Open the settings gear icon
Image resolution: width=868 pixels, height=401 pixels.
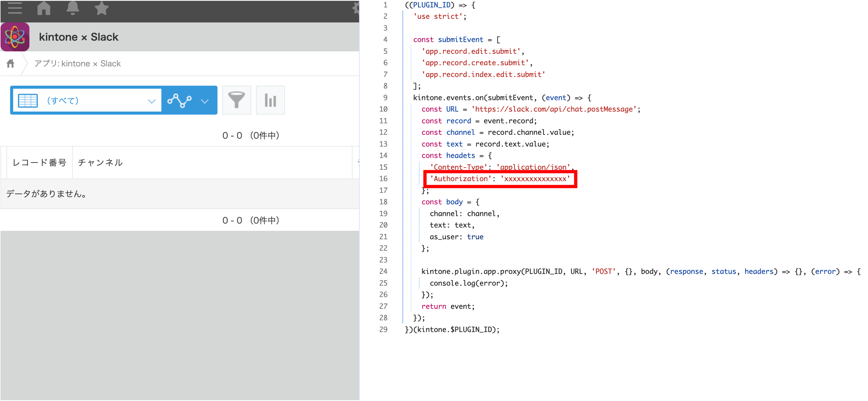[x=356, y=8]
